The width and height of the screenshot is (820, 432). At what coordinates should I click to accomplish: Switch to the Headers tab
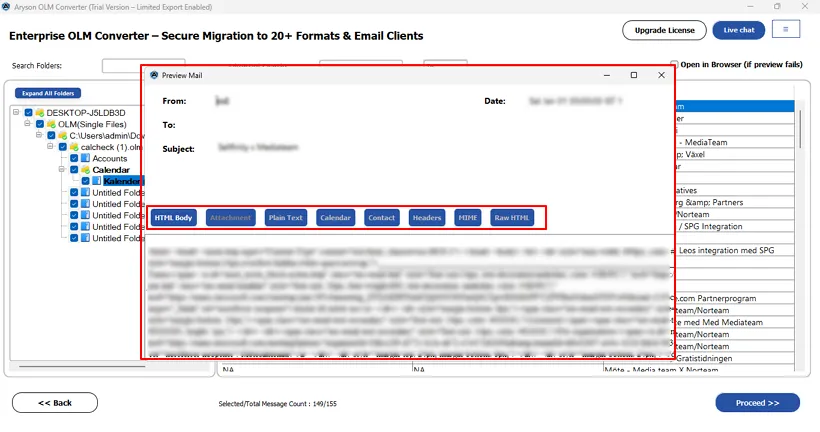coord(427,217)
